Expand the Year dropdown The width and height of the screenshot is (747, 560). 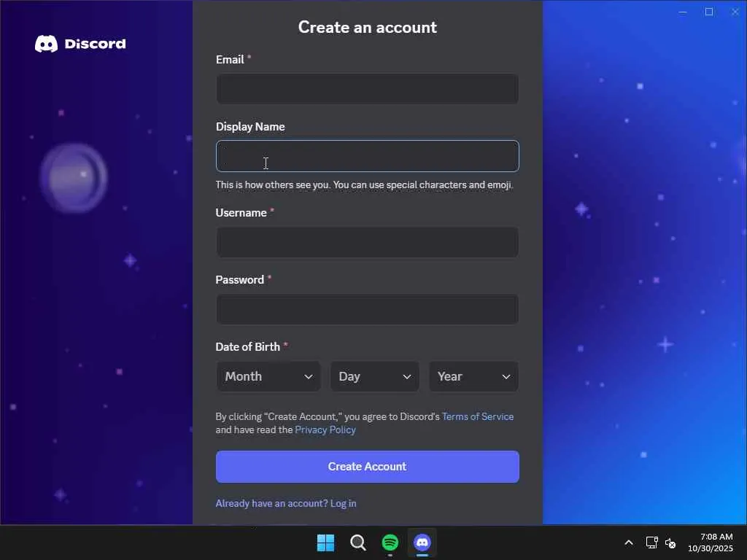tap(473, 376)
